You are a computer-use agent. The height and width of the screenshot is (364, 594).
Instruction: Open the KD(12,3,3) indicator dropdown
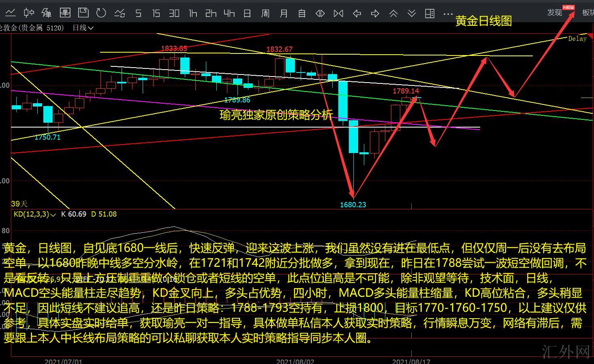pos(34,214)
